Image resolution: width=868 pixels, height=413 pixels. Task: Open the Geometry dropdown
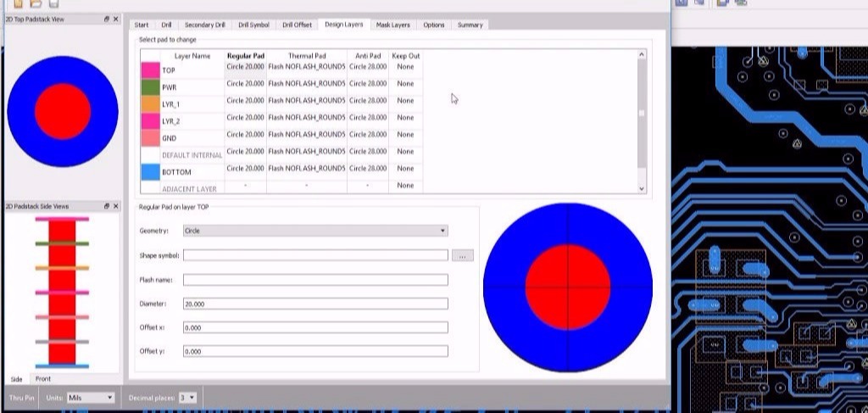(442, 231)
